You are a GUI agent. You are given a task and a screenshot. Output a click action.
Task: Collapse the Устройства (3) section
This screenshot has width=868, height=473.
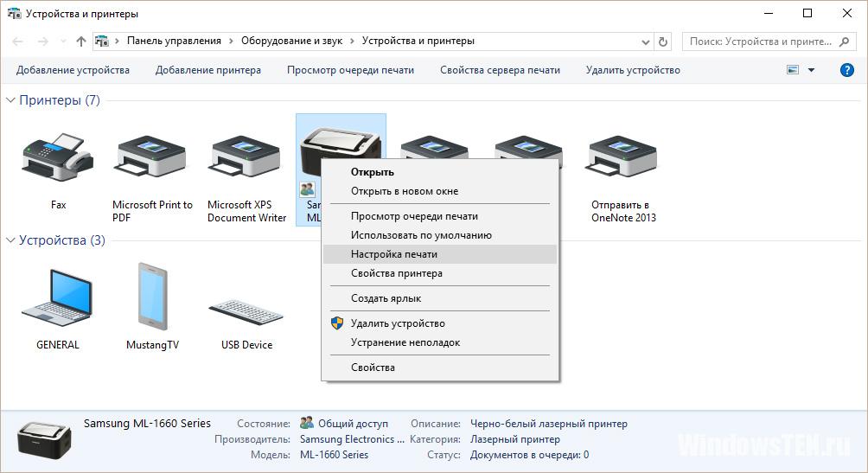coord(10,240)
